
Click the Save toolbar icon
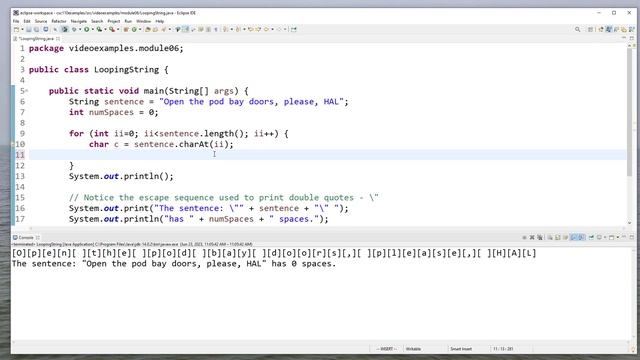pyautogui.click(x=29, y=29)
